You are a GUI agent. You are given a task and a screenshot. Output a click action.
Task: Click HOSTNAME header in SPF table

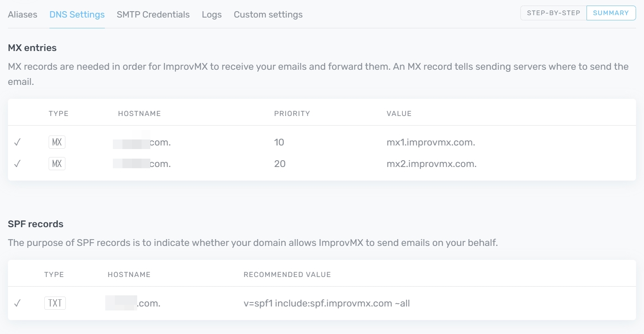tap(129, 275)
